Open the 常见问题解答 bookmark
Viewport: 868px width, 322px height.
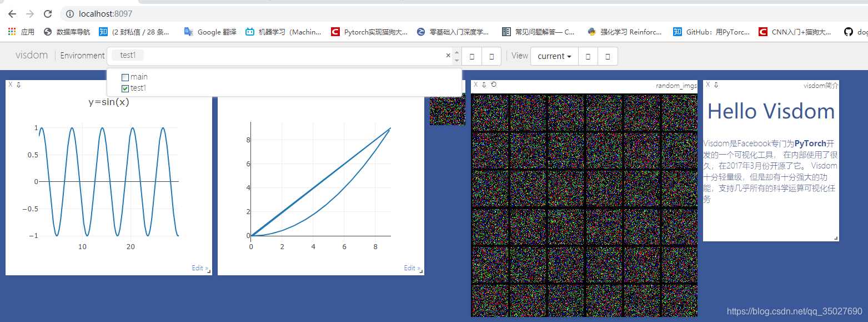coord(539,32)
